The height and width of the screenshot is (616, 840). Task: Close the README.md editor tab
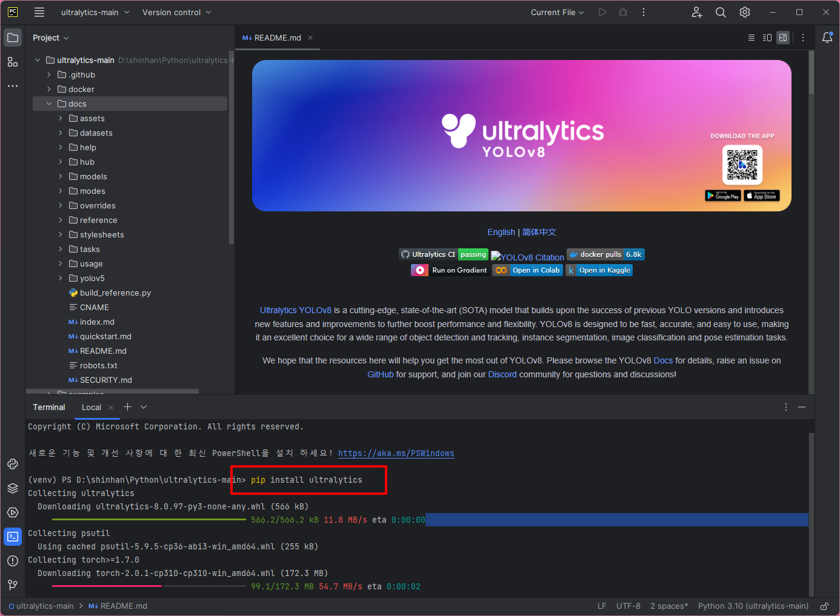310,38
